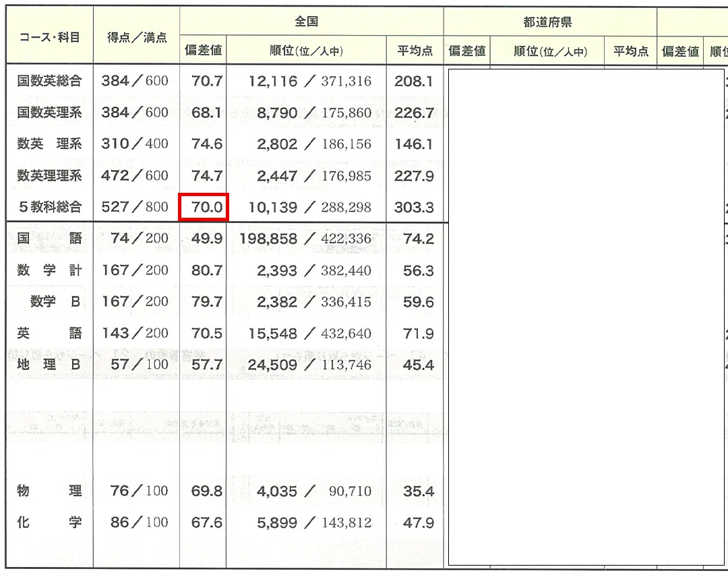Click 偏差値 header under 全国
The image size is (728, 573).
(x=204, y=50)
